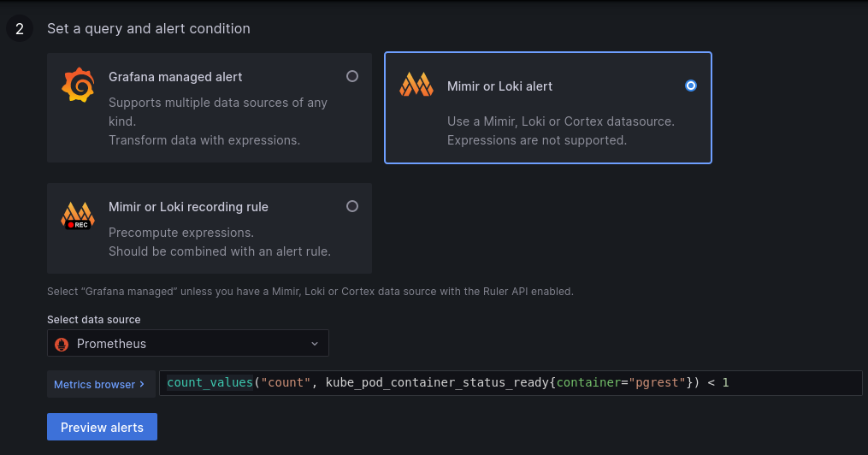Click "Use a Mimir, Loki or Cortex datasource." text
The height and width of the screenshot is (455, 868).
[561, 121]
